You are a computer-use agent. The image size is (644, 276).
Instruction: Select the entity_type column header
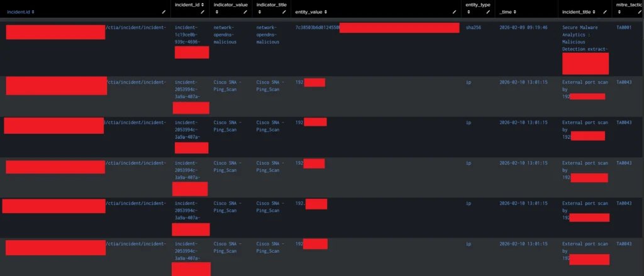click(x=478, y=5)
